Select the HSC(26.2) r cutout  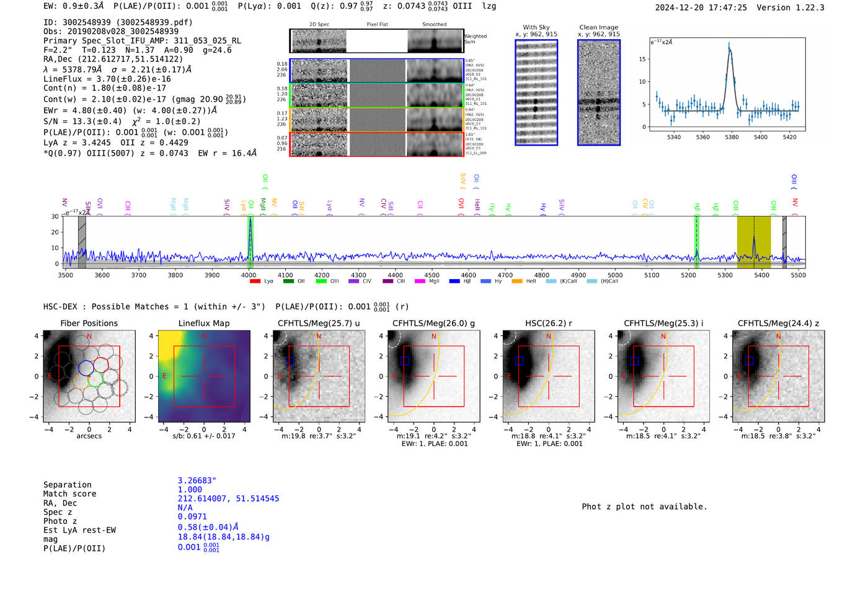click(x=549, y=376)
